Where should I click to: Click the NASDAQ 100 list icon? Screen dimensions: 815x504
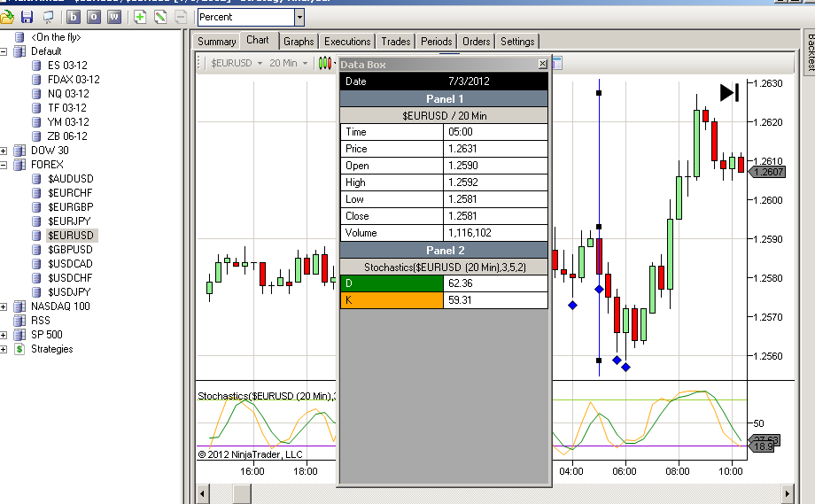[19, 306]
